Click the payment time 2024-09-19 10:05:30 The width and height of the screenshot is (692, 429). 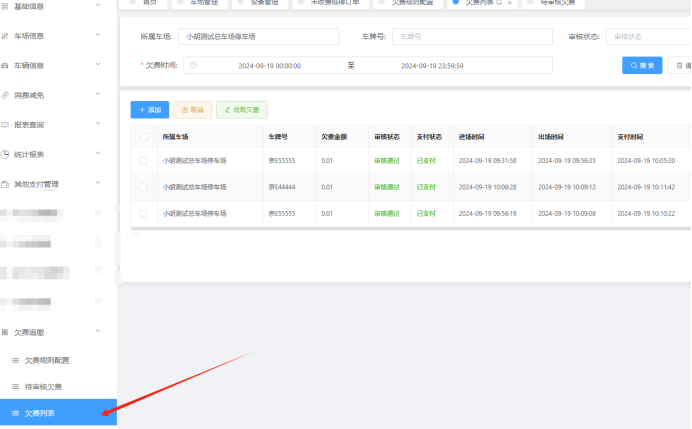(646, 161)
